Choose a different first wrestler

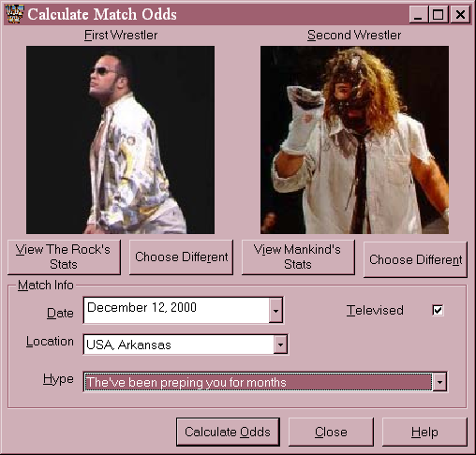click(181, 257)
